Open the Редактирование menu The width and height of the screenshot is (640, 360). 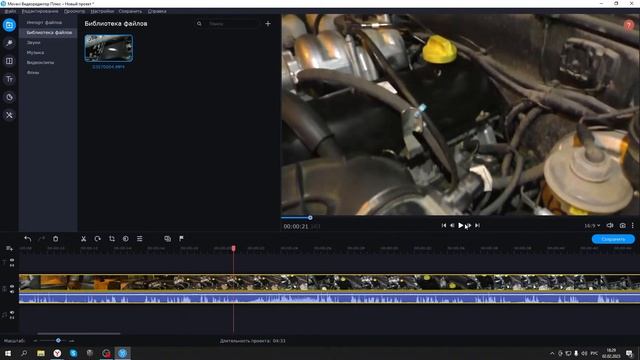[40, 11]
